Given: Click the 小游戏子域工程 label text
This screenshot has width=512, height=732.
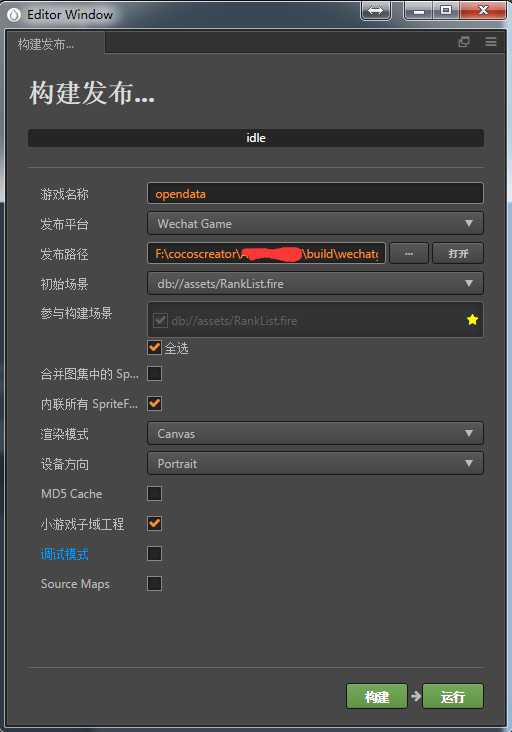Looking at the screenshot, I should pos(83,524).
